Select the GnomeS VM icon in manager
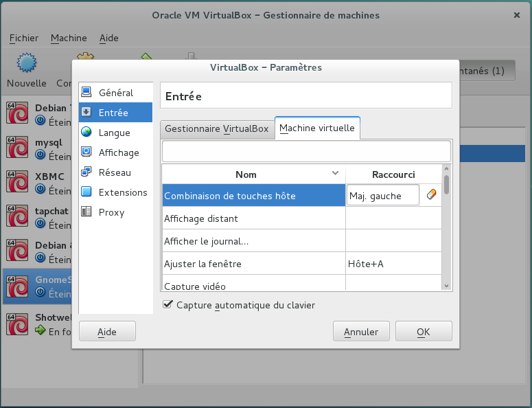The image size is (532, 408). tap(17, 286)
